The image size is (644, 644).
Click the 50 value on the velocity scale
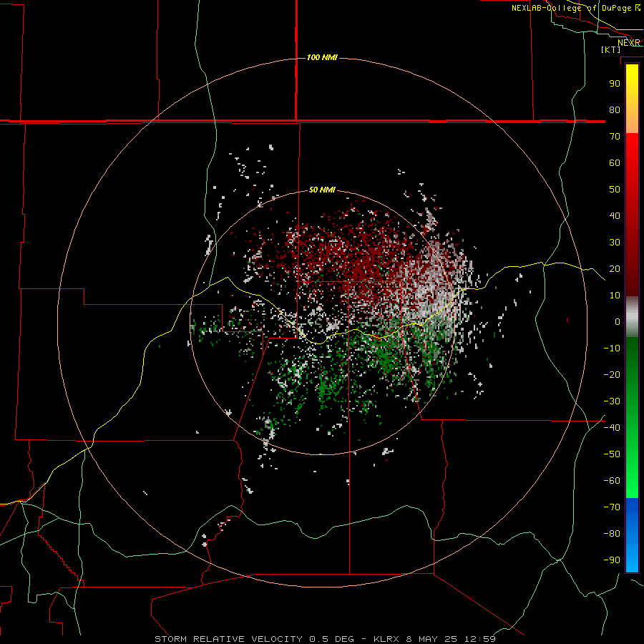(x=615, y=190)
